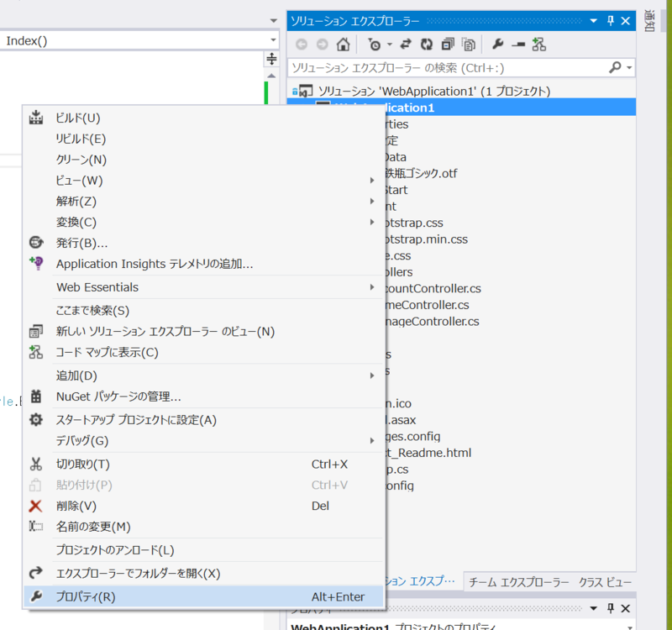
Task: Expand the ビュー(W) submenu arrow
Action: coord(372,181)
